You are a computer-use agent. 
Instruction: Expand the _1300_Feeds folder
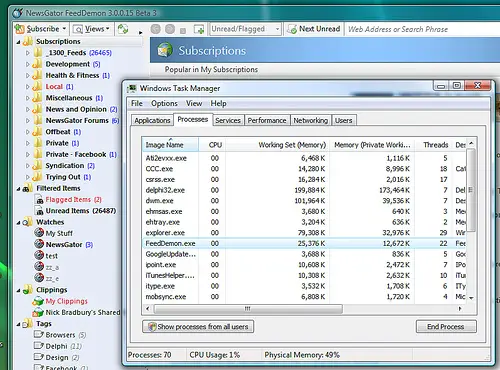tap(28, 53)
